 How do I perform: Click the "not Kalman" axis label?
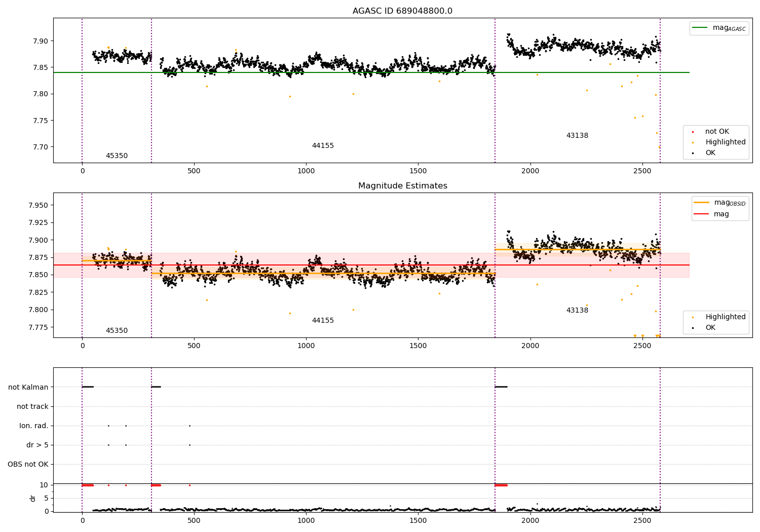(28, 387)
